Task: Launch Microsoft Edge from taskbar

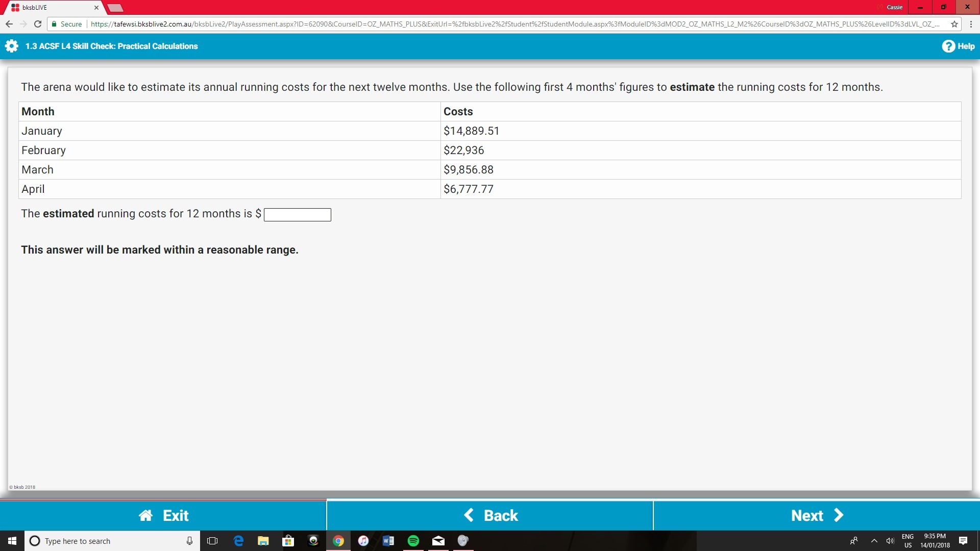Action: pos(238,541)
